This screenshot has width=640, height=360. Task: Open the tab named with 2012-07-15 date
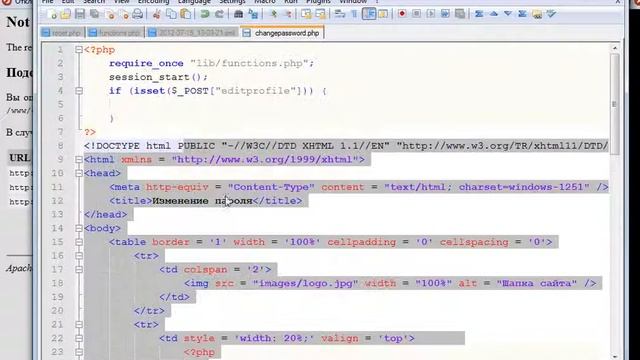pyautogui.click(x=193, y=33)
